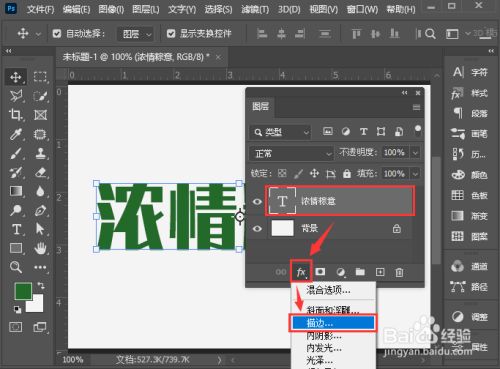
Task: Open the 正常 blend mode dropdown
Action: 291,153
